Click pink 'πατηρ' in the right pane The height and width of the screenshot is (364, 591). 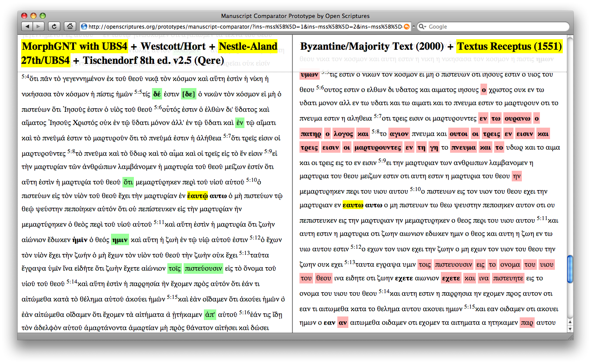[x=310, y=133]
